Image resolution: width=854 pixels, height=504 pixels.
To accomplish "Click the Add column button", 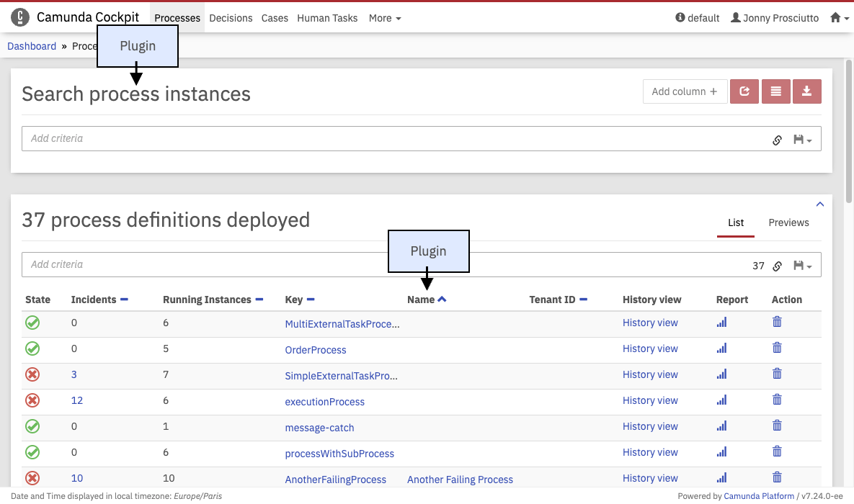I will 685,91.
